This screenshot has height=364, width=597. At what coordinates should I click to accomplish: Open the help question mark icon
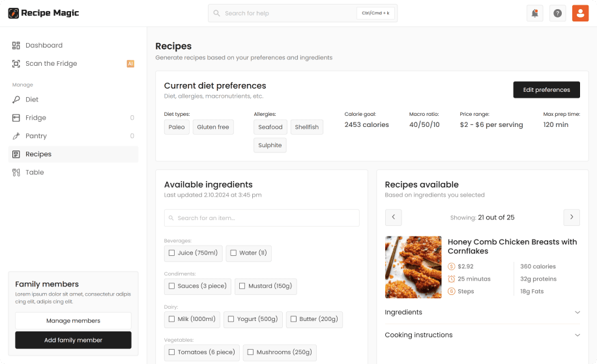[557, 13]
